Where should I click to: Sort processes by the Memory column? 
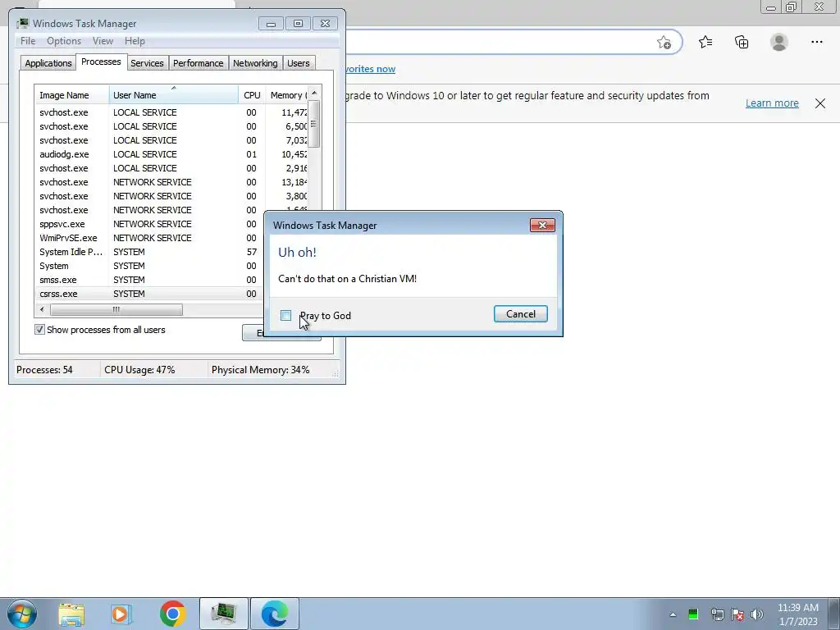287,95
